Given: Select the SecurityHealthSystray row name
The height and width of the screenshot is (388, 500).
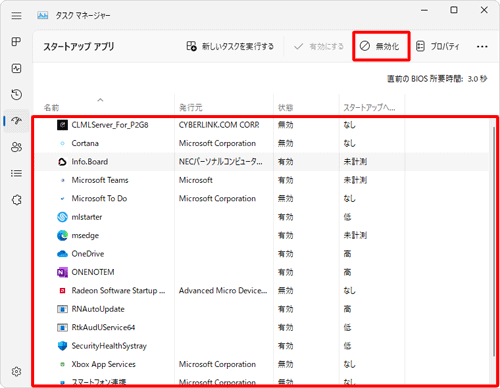Looking at the screenshot, I should tap(109, 346).
